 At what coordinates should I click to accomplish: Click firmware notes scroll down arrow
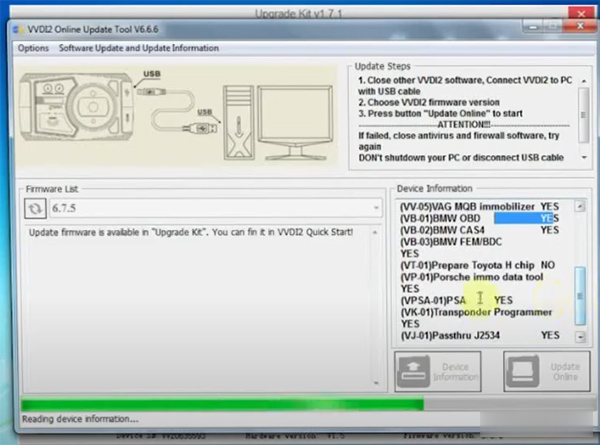click(376, 383)
